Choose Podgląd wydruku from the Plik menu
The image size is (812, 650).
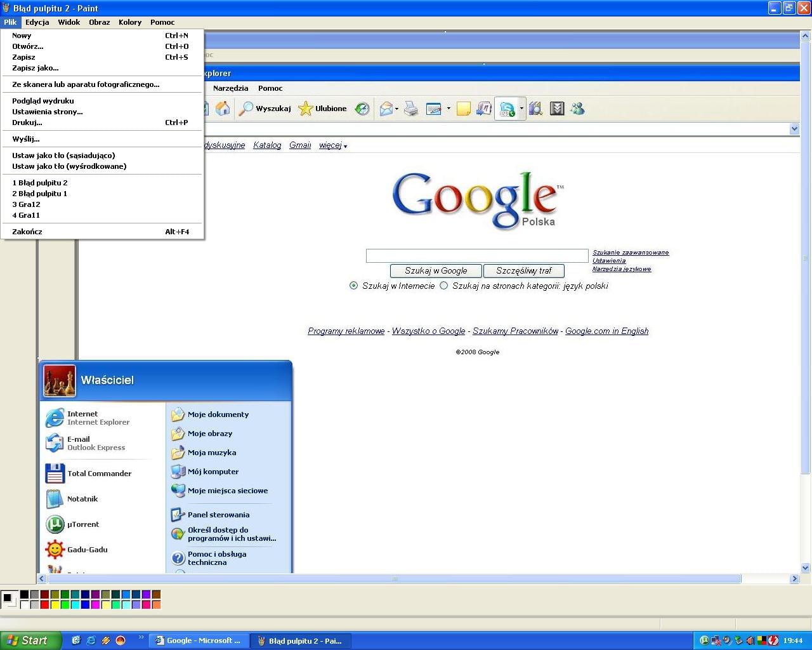101,101
